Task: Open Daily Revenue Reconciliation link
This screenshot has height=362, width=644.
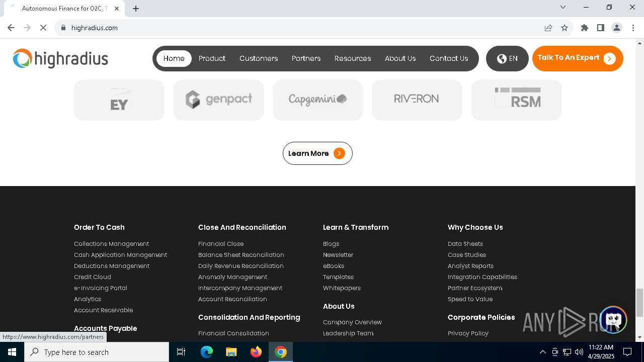Action: pyautogui.click(x=241, y=266)
